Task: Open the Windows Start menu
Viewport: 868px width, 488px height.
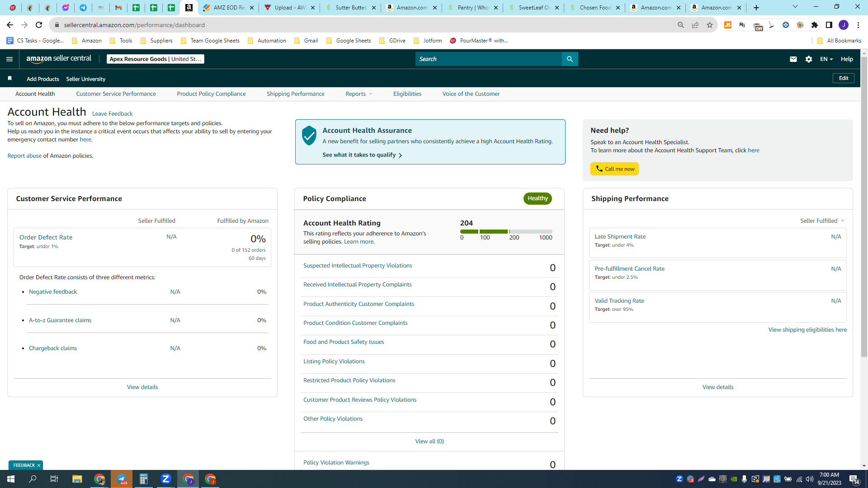Action: point(11,479)
